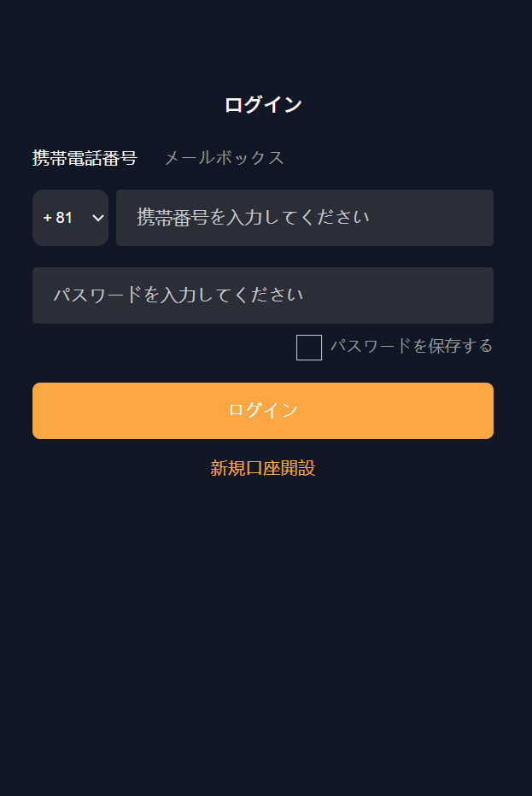Image resolution: width=532 pixels, height=796 pixels.
Task: Switch to the 携帯電話番号 tab
Action: [x=85, y=158]
